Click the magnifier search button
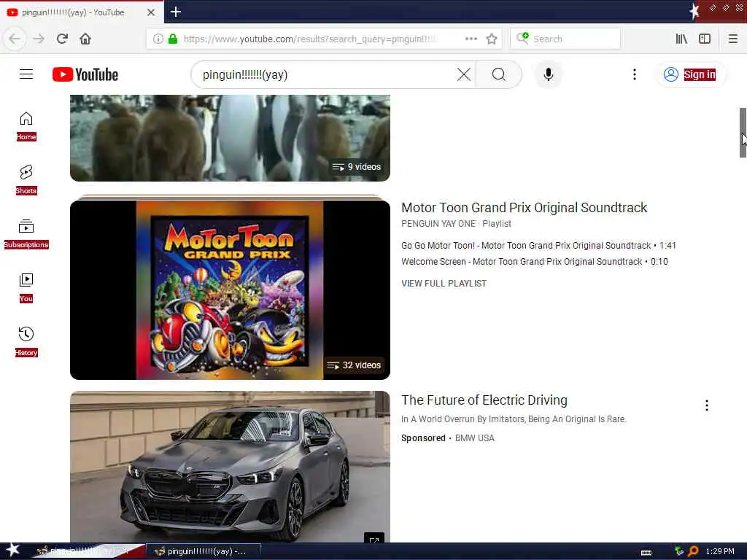This screenshot has width=747, height=560. pos(499,74)
